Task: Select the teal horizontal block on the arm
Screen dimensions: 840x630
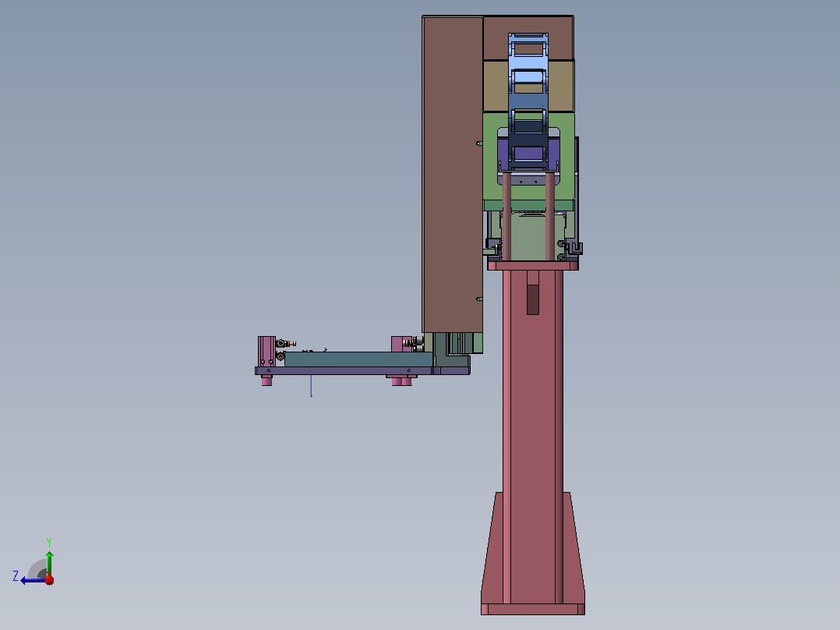Action: coord(358,359)
